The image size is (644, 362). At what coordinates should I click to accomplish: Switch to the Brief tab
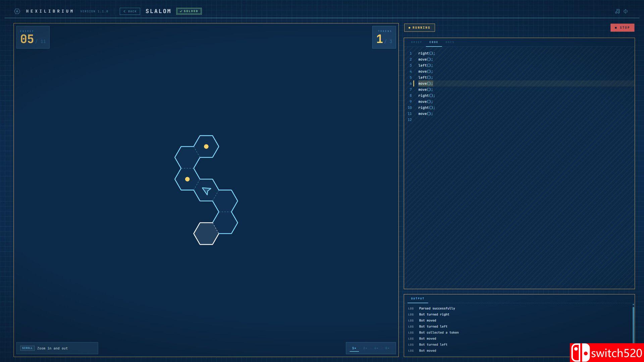(416, 42)
